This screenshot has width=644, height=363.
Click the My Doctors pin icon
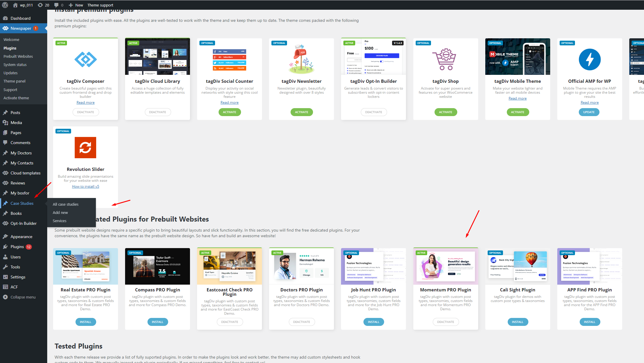[x=5, y=153]
